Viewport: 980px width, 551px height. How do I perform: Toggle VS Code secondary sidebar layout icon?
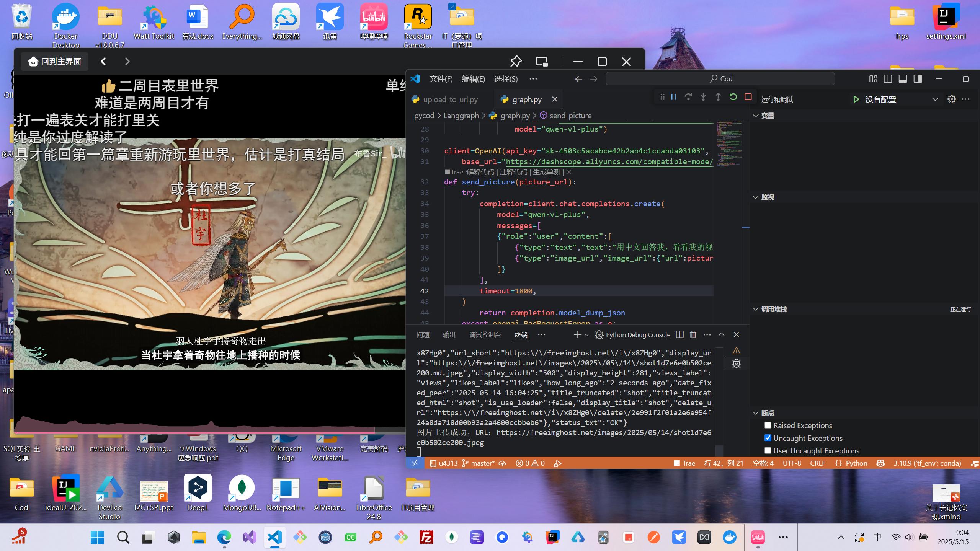[x=918, y=79]
